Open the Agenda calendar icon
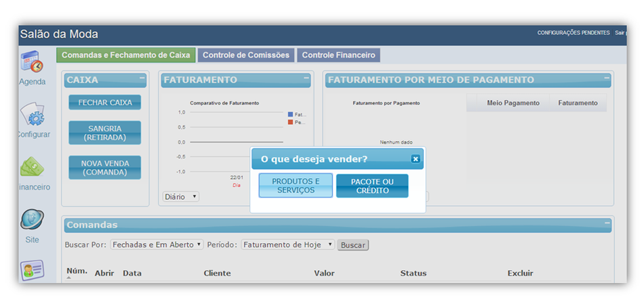 click(x=32, y=62)
